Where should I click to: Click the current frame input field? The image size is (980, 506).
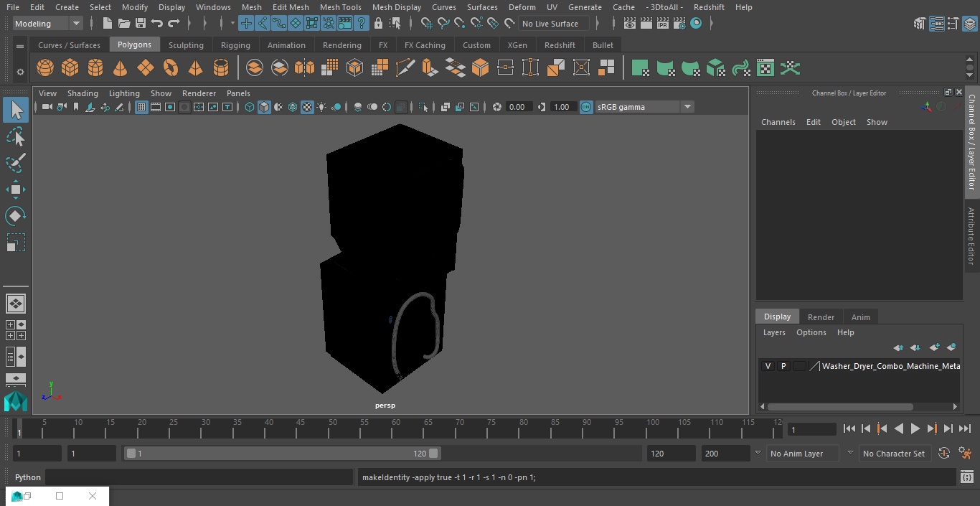812,429
